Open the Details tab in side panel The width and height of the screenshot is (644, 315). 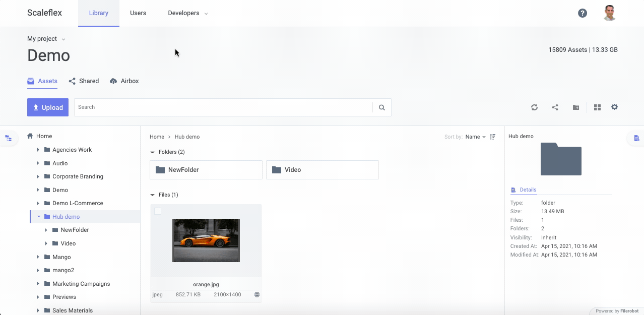524,190
